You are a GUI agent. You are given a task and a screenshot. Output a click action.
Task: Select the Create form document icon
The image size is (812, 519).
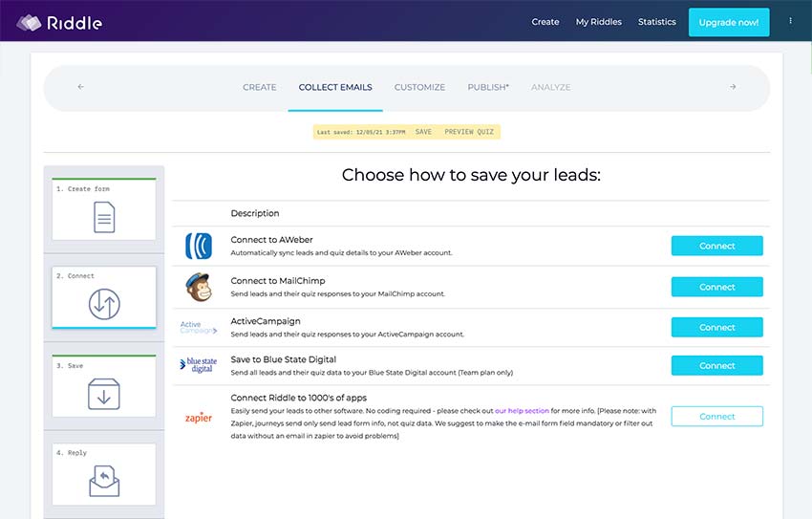coord(104,217)
